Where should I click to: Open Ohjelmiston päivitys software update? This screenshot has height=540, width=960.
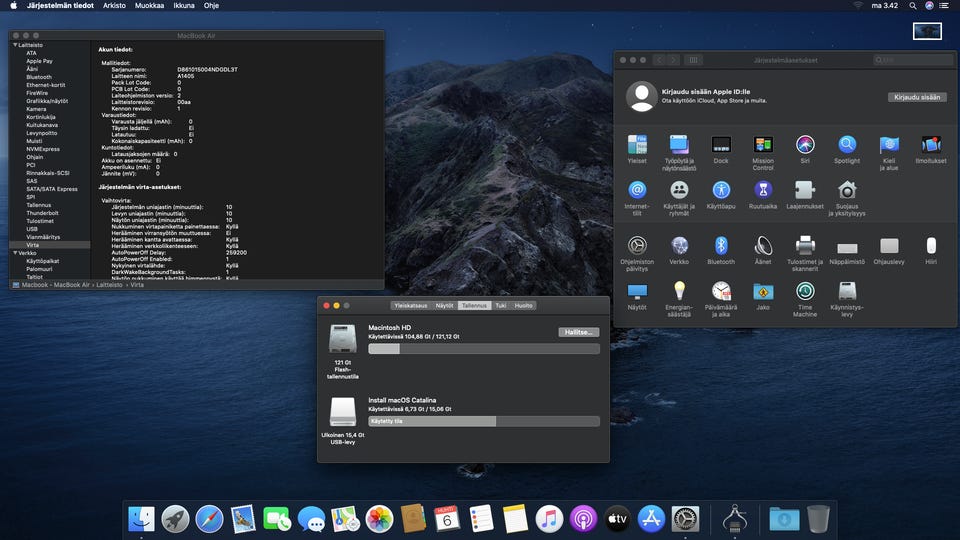coord(637,245)
